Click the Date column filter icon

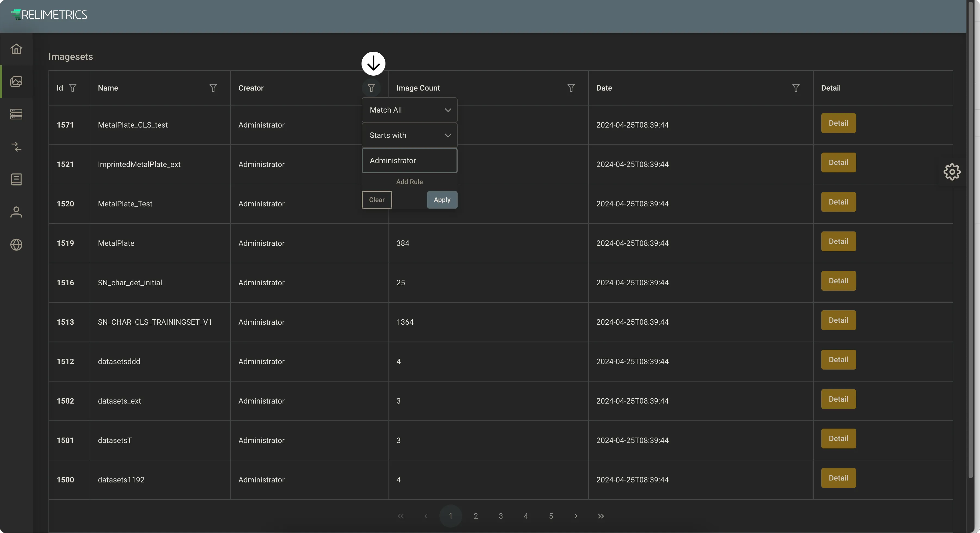(x=795, y=88)
